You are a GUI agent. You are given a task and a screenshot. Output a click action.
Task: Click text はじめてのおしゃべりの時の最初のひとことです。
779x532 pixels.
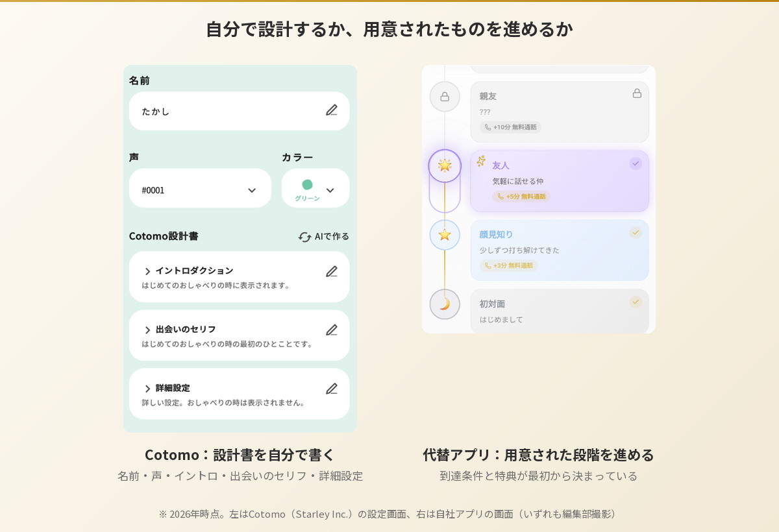229,344
